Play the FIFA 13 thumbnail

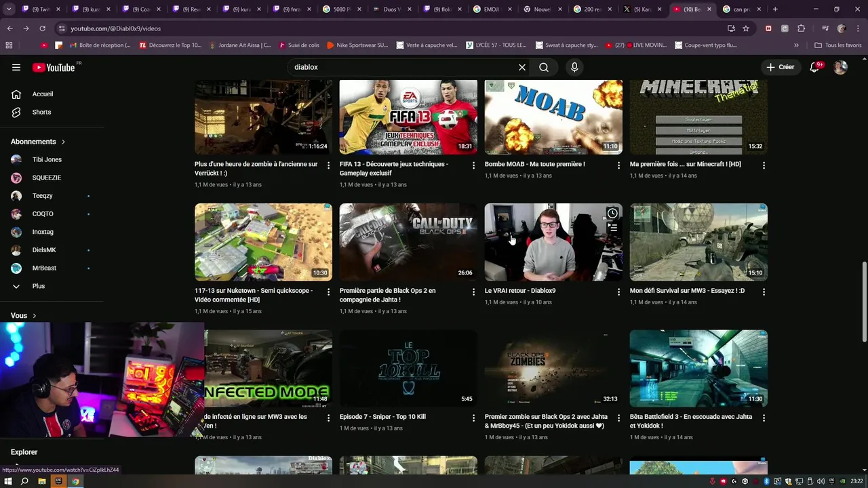408,117
